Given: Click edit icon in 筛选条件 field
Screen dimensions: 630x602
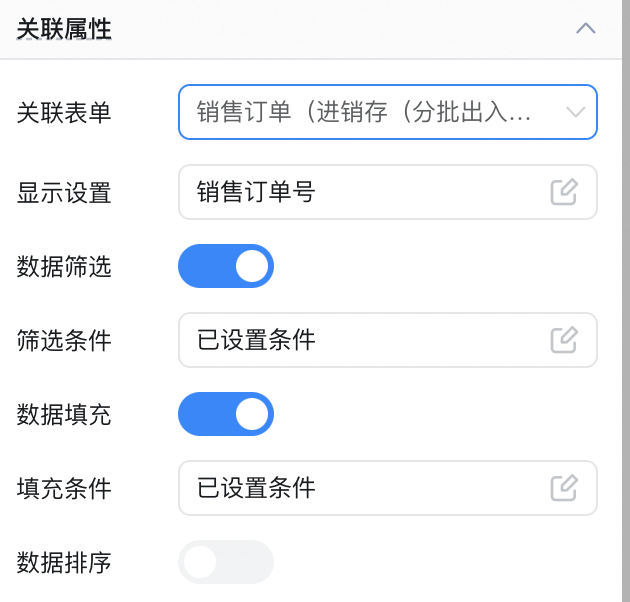Looking at the screenshot, I should [564, 340].
